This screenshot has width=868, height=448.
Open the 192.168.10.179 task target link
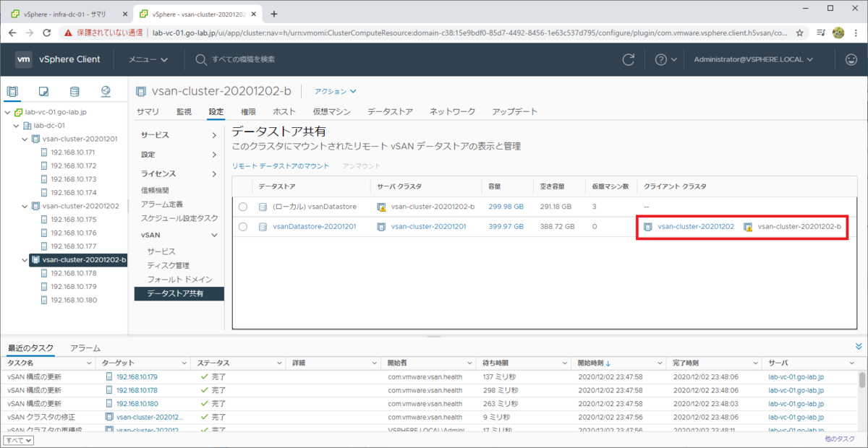pos(137,376)
